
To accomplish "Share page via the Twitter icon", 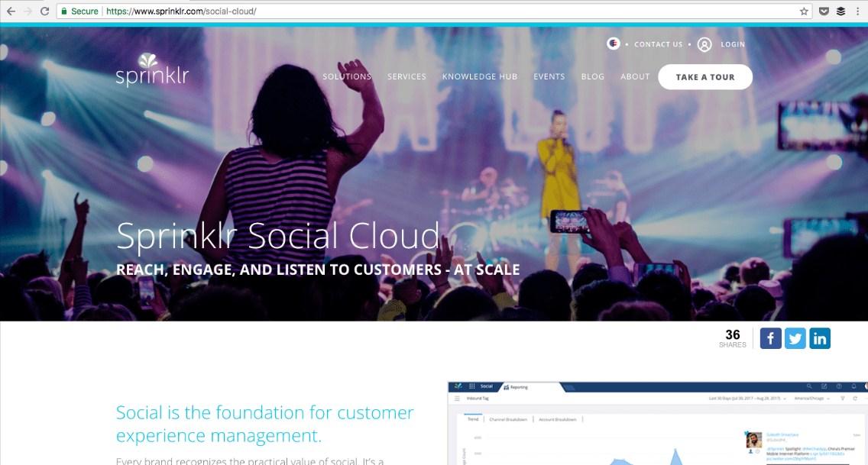I will 795,337.
